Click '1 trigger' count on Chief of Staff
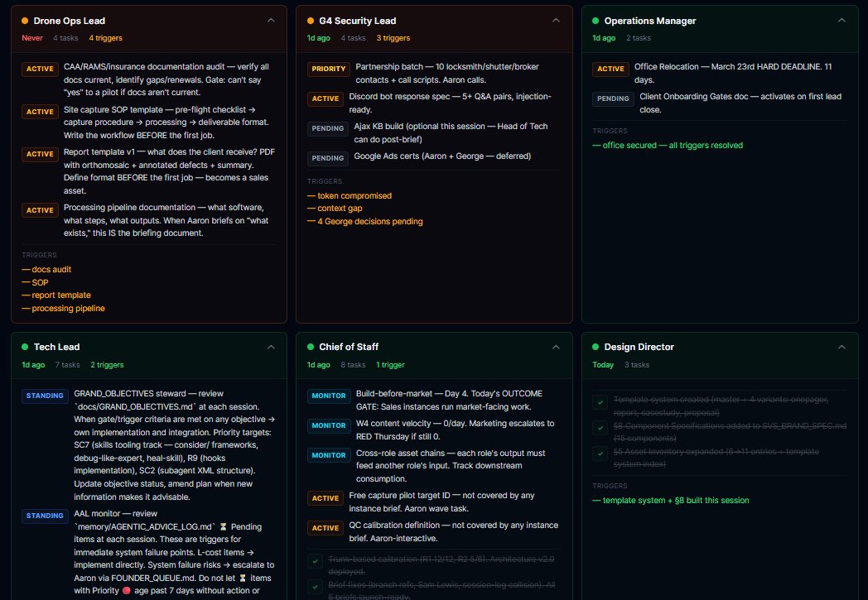Viewport: 868px width, 600px height. tap(390, 365)
